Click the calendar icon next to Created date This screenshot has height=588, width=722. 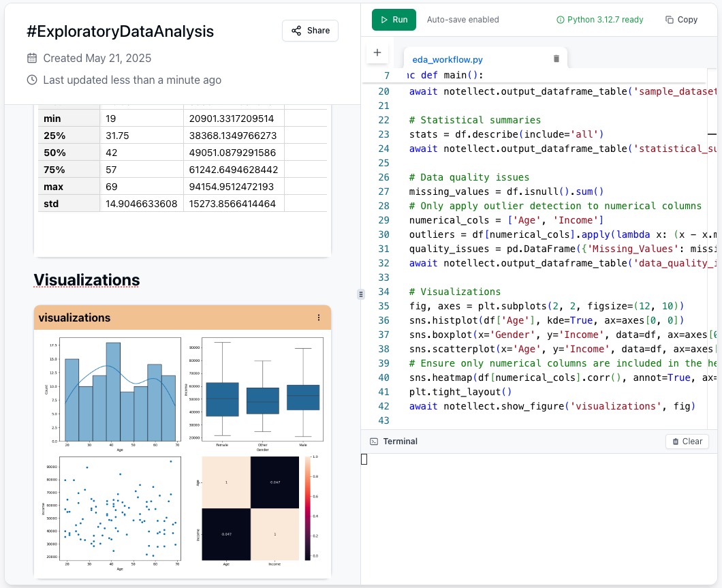point(32,58)
